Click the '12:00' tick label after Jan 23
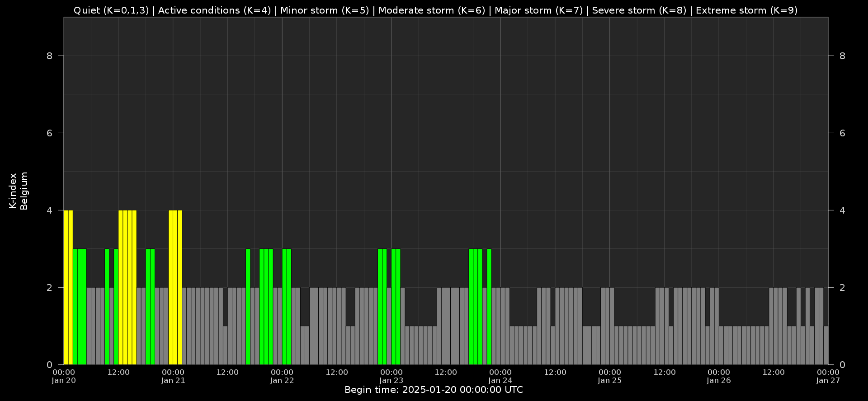 pyautogui.click(x=446, y=373)
